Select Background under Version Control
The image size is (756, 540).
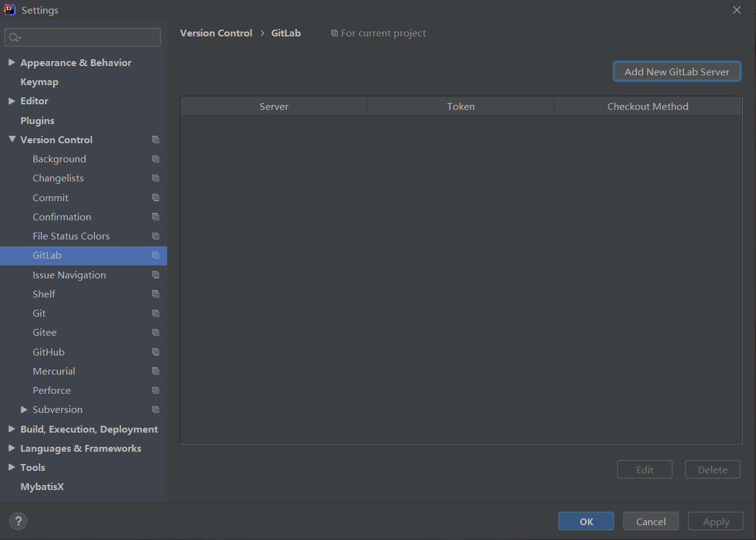(x=59, y=159)
